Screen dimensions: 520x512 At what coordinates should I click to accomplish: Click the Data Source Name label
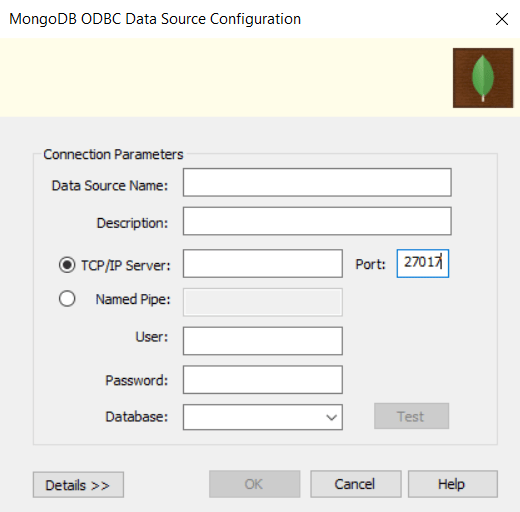tap(110, 185)
